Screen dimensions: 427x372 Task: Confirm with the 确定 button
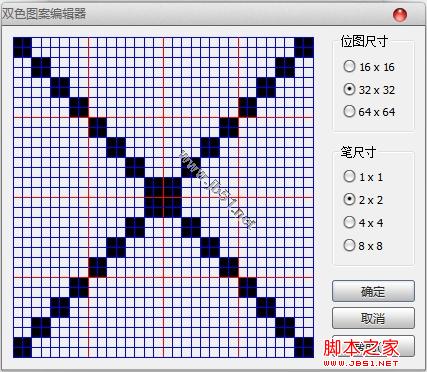coord(373,291)
